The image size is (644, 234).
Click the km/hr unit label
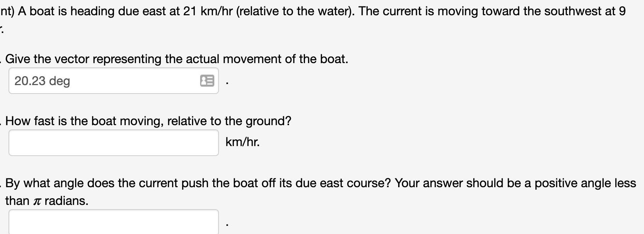(x=243, y=142)
